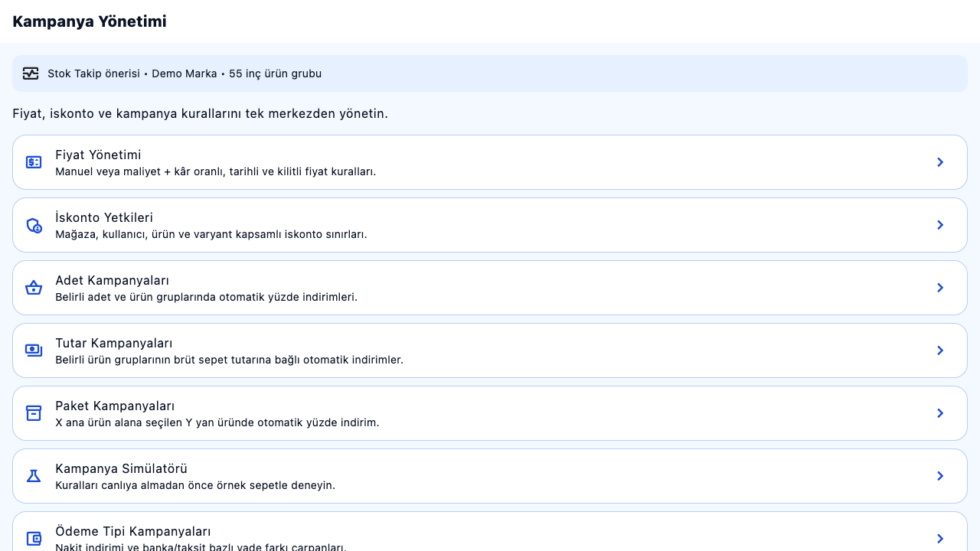Click the Fiyat Yönetimi price tag icon
The height and width of the screenshot is (551, 980).
pyautogui.click(x=34, y=162)
